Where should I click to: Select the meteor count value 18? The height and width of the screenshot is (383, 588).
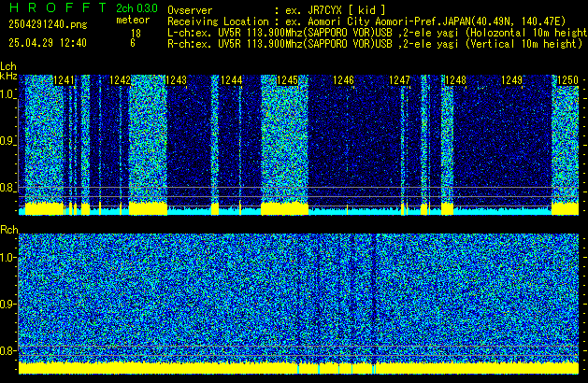click(x=136, y=34)
